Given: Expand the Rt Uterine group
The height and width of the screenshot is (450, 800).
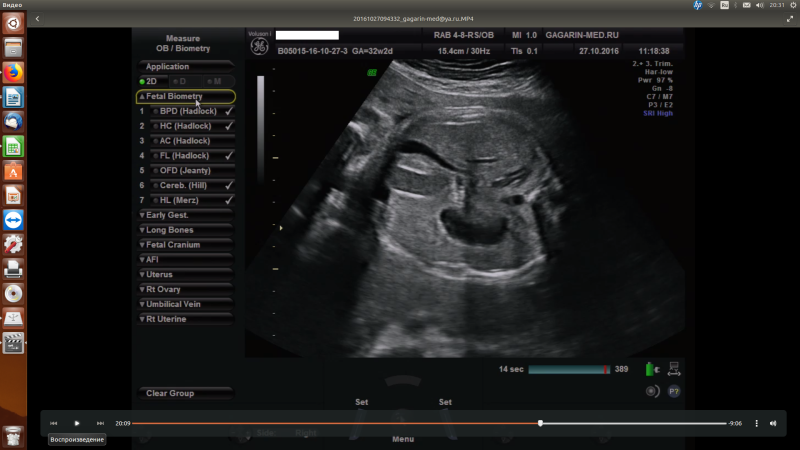Looking at the screenshot, I should point(186,319).
